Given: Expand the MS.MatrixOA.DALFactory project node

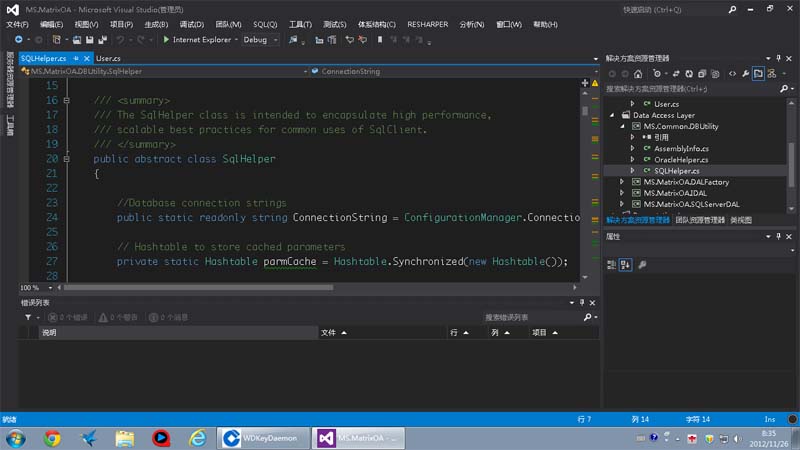Looking at the screenshot, I should pos(621,182).
